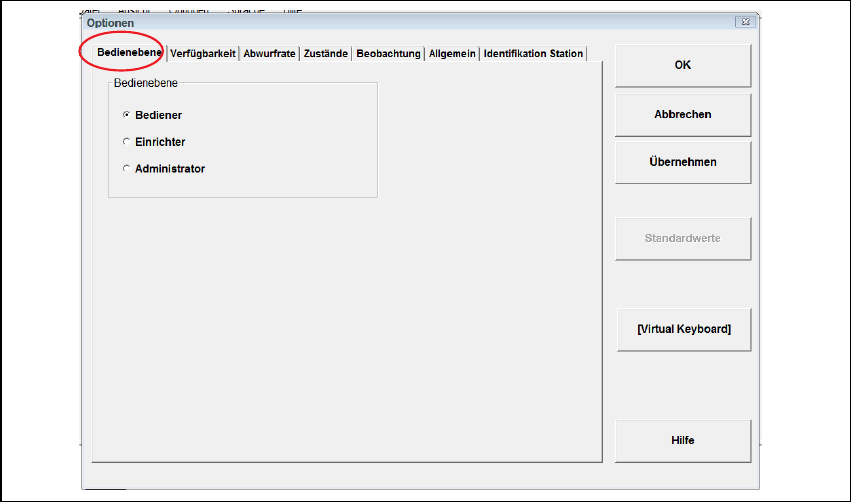851x502 pixels.
Task: Click the Optionen title bar
Action: tap(407, 22)
